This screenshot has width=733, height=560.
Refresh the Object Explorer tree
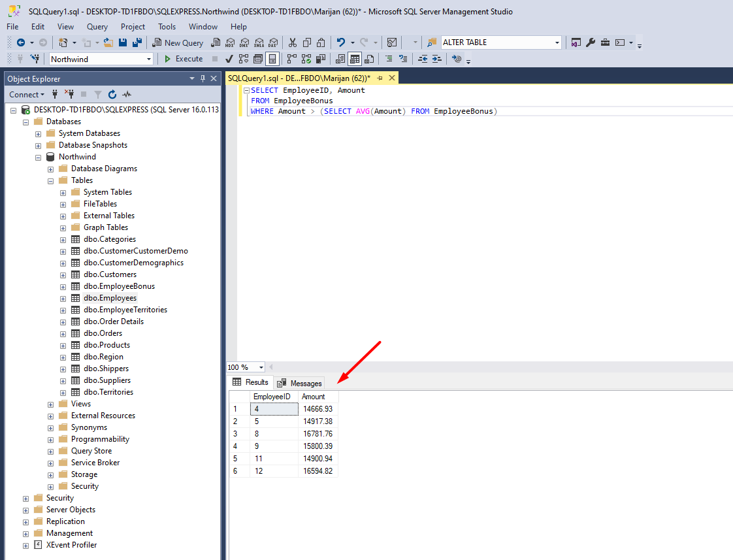pyautogui.click(x=112, y=95)
